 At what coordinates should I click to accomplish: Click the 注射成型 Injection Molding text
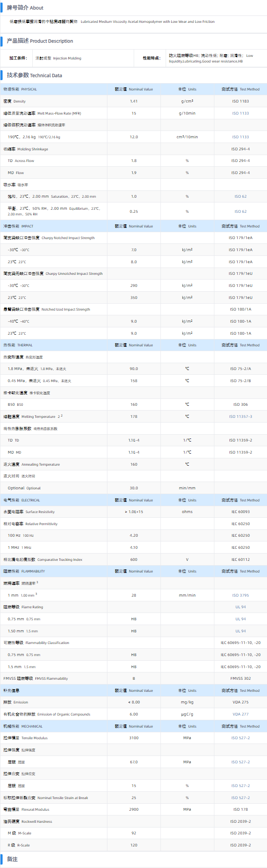click(x=58, y=58)
